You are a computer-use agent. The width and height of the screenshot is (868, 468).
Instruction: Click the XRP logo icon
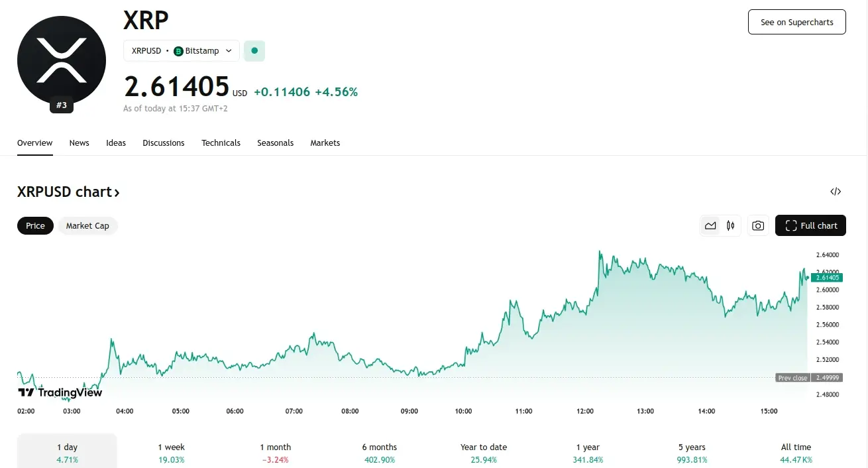click(x=61, y=60)
